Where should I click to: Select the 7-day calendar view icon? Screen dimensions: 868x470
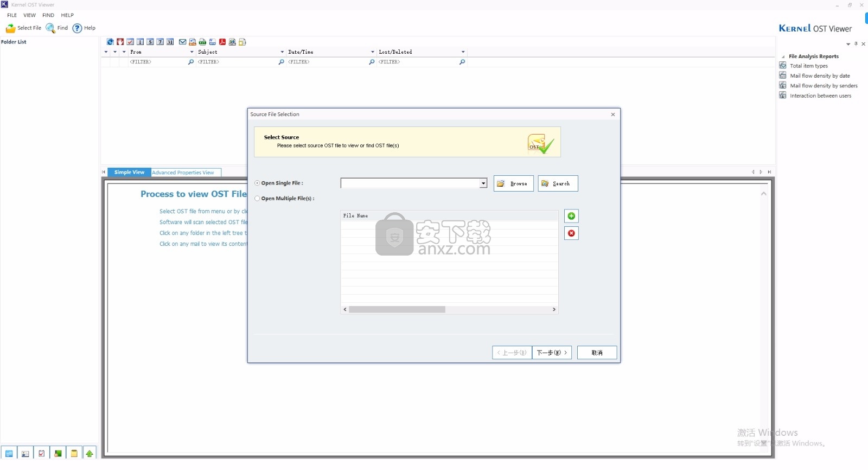[160, 42]
